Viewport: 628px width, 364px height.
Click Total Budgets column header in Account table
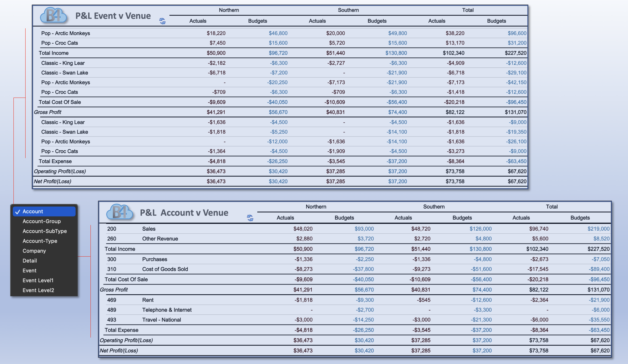pos(580,218)
